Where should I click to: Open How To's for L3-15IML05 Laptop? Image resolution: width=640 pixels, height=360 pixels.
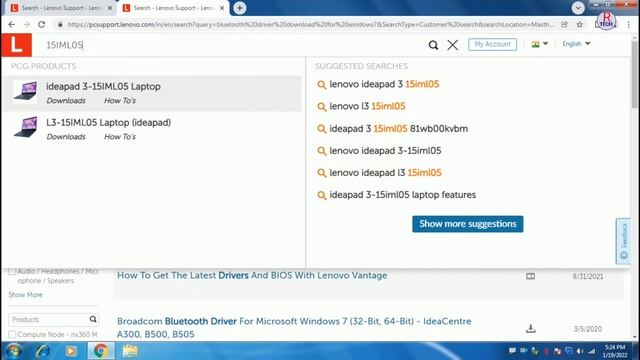120,136
